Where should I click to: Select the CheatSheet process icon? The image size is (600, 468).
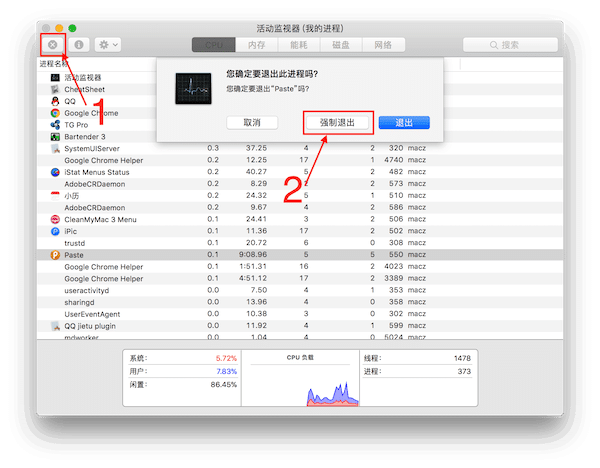pyautogui.click(x=55, y=90)
